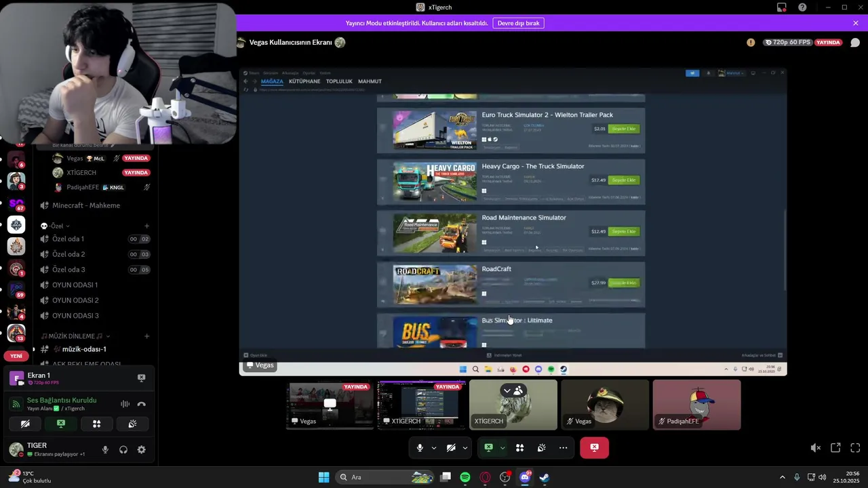This screenshot has height=488, width=868.
Task: Select the XTİGERCH white tiger participant tile
Action: (x=513, y=405)
